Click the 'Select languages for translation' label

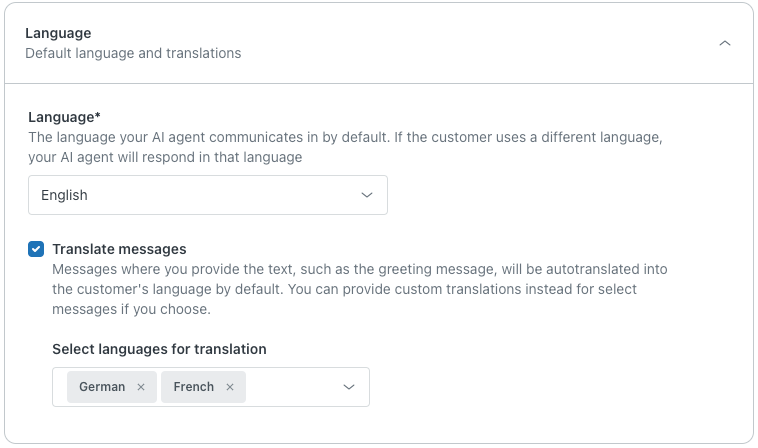coord(159,349)
